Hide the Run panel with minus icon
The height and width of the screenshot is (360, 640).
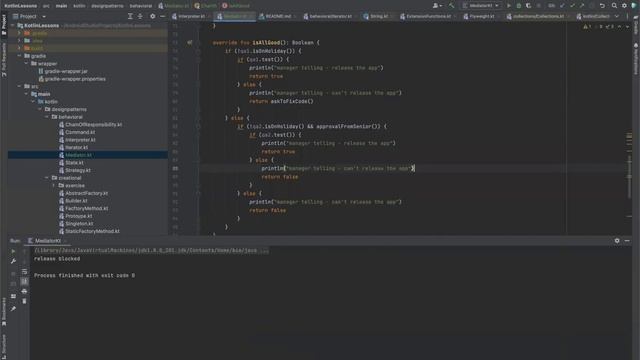(x=627, y=241)
